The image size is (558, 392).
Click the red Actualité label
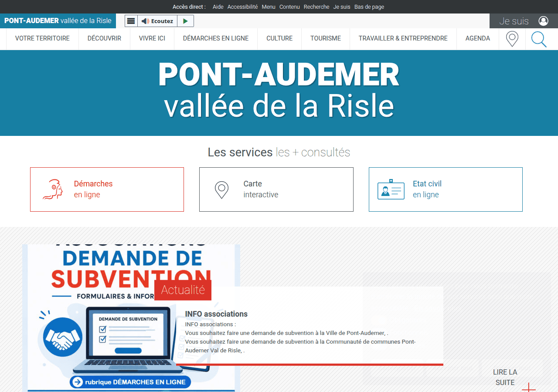[183, 290]
